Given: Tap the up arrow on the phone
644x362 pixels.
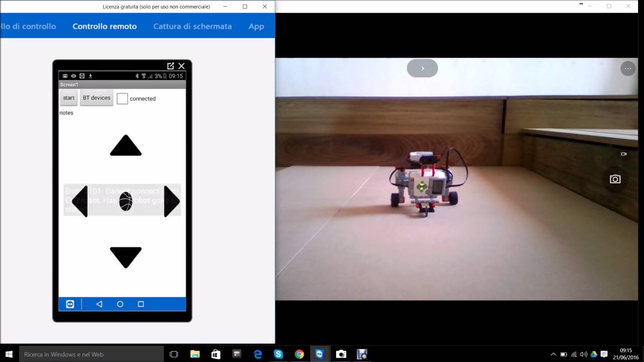Looking at the screenshot, I should [x=126, y=145].
